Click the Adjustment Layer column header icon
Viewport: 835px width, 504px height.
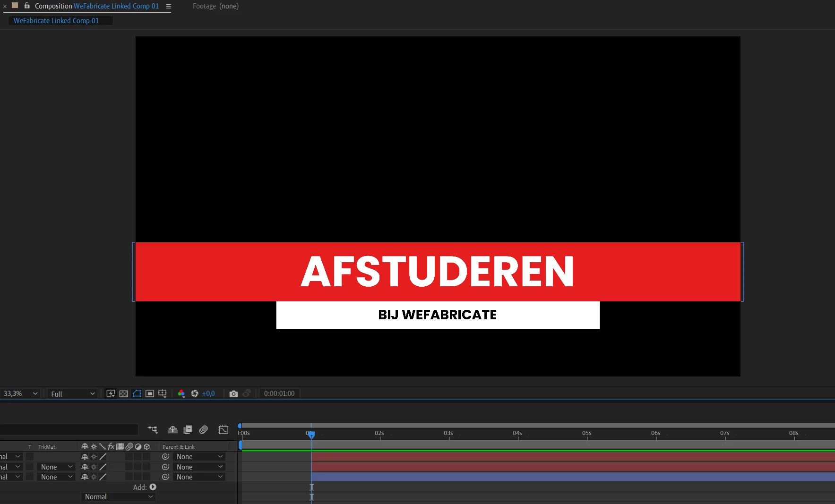coord(138,446)
